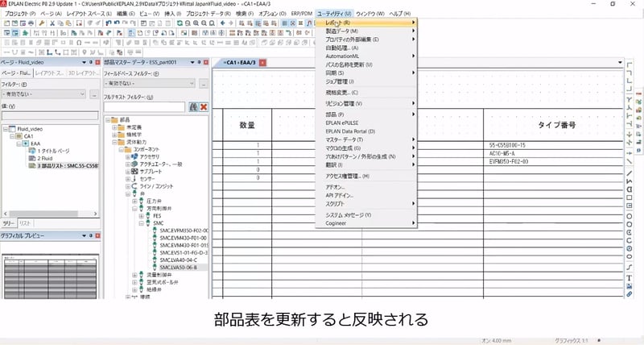
Task: Open the 製造データ (M) submenu
Action: [x=366, y=31]
